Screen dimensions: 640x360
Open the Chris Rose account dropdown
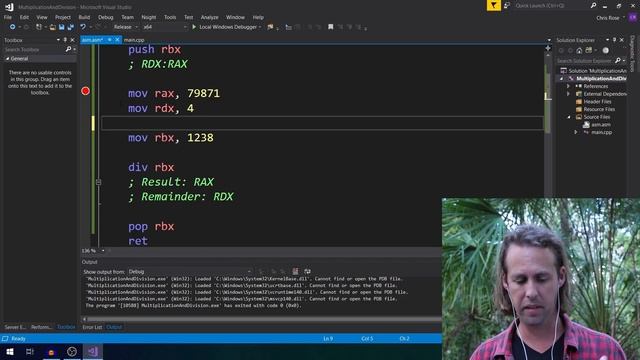coord(610,18)
